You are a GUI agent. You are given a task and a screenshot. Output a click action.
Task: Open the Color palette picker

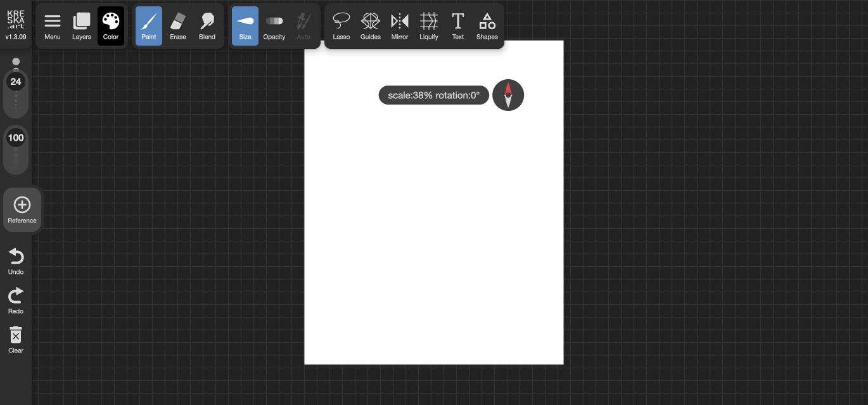pos(111,26)
